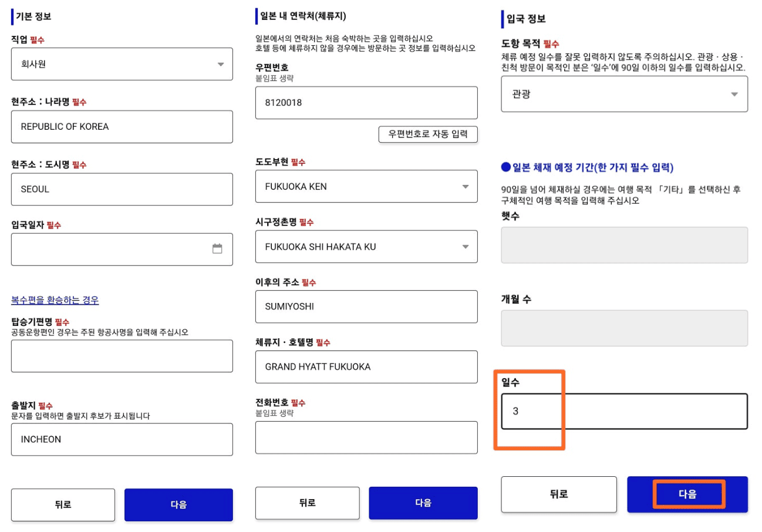The height and width of the screenshot is (532, 762).
Task: Click 뒤로 button under 일본 내 연락처 section
Action: (308, 503)
